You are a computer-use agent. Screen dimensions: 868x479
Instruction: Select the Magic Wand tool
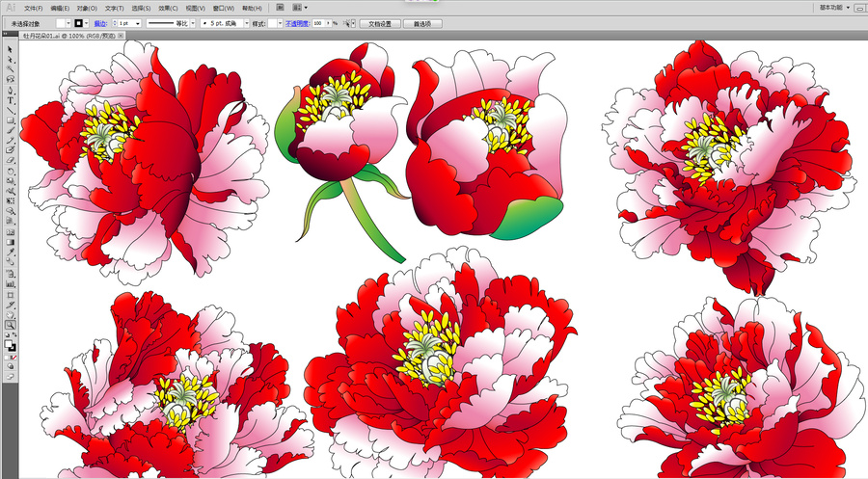coord(10,69)
